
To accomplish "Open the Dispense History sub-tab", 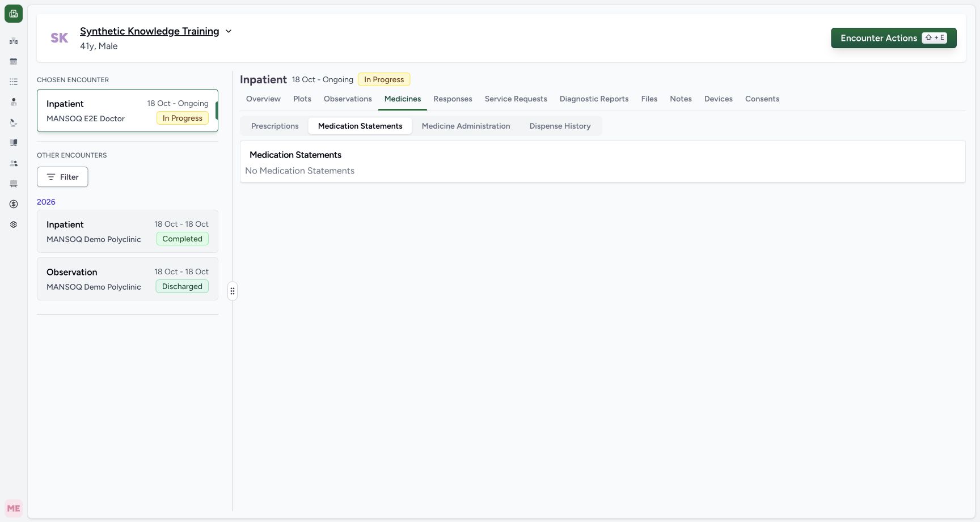I will point(560,126).
